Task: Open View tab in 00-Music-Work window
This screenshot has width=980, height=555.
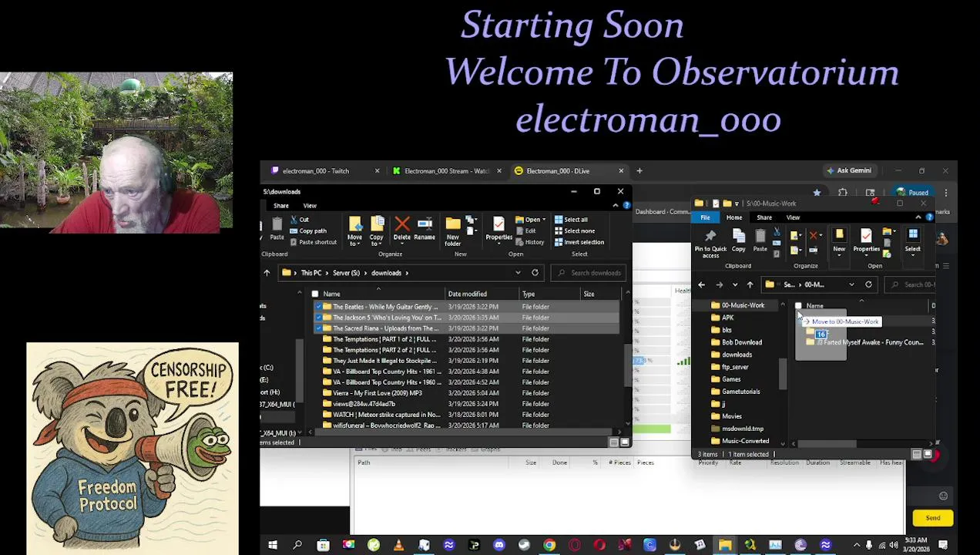Action: coord(793,217)
